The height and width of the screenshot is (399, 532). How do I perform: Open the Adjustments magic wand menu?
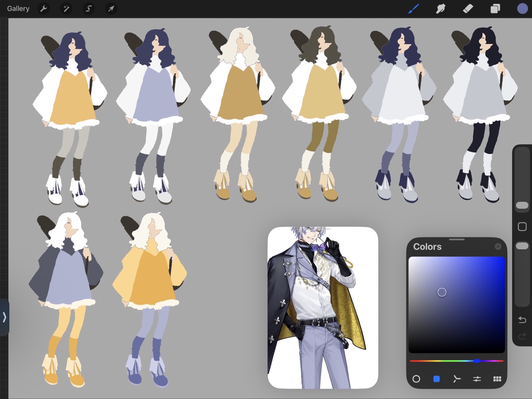(x=66, y=9)
